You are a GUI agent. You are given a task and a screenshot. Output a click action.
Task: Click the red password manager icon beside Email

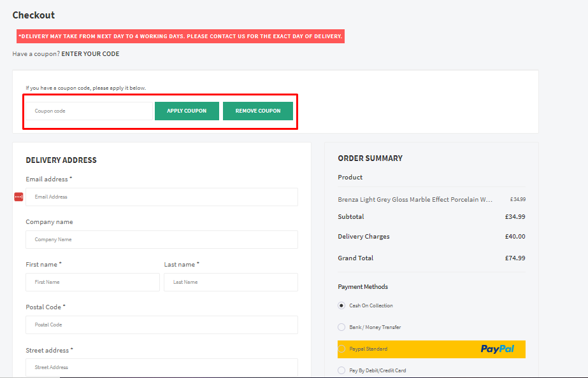coord(18,197)
